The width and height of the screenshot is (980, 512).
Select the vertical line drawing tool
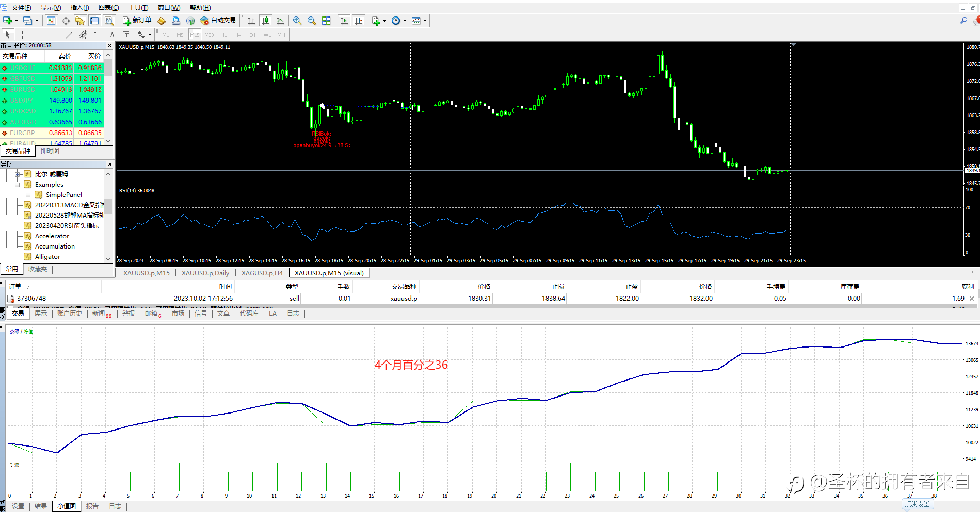point(39,35)
